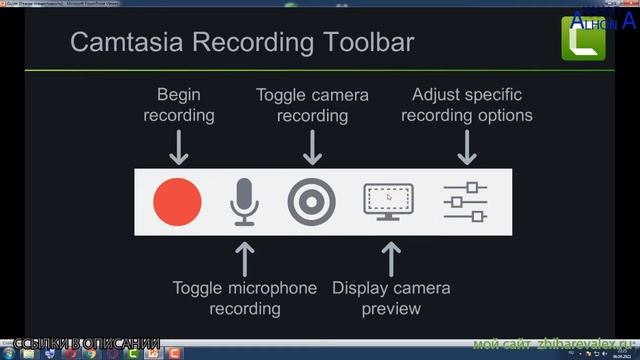Click the red Begin recording circle
The image size is (640, 360).
pyautogui.click(x=177, y=202)
